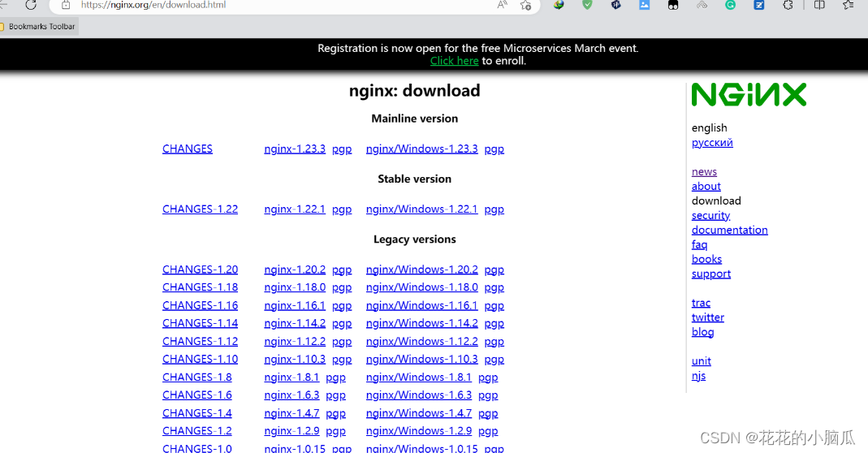Download nginx/Windows-1.23.3
This screenshot has height=453, width=868.
tap(422, 149)
